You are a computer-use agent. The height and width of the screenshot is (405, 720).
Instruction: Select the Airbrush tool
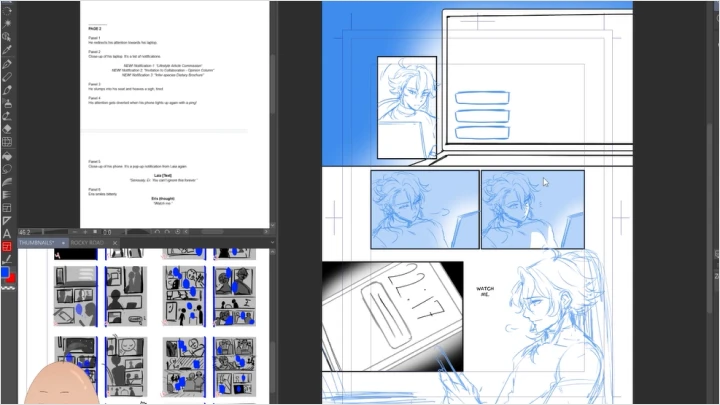pyautogui.click(x=7, y=103)
